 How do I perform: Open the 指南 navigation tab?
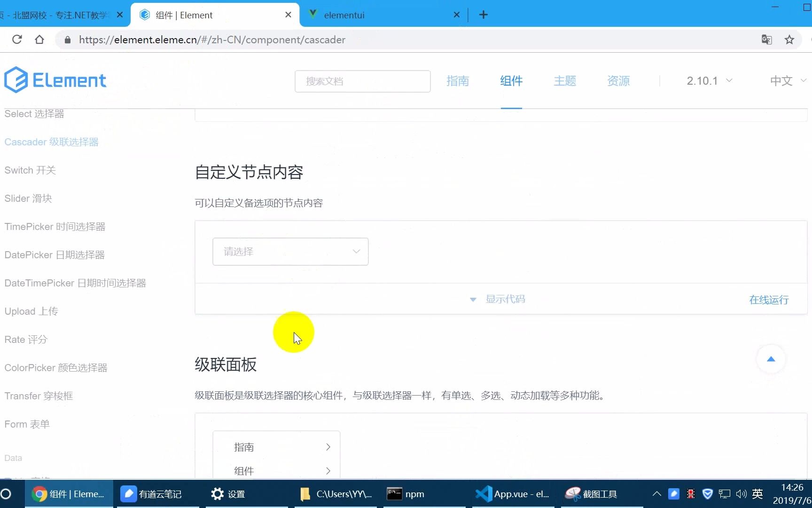(458, 81)
